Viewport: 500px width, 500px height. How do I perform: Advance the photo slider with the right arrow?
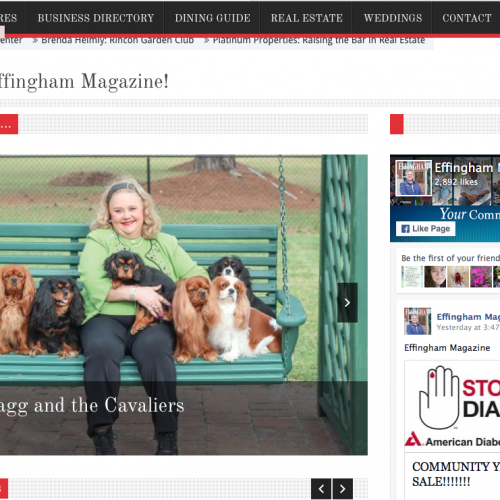coord(347,302)
